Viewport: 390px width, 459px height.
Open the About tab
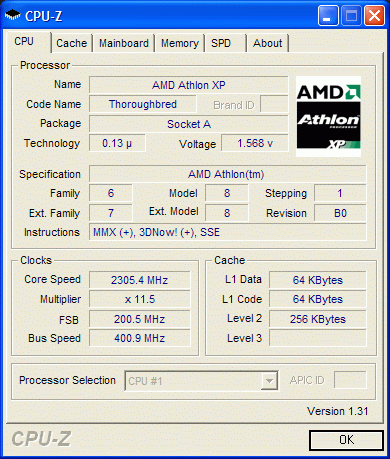coord(268,43)
